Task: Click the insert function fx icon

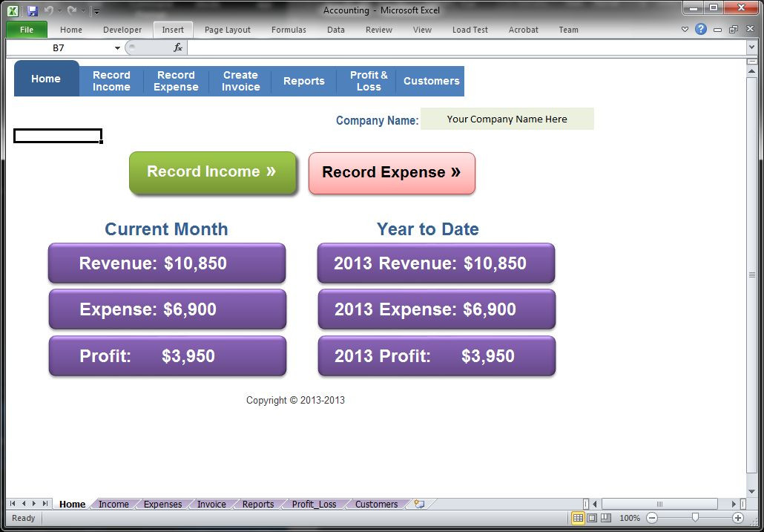Action: [x=178, y=47]
